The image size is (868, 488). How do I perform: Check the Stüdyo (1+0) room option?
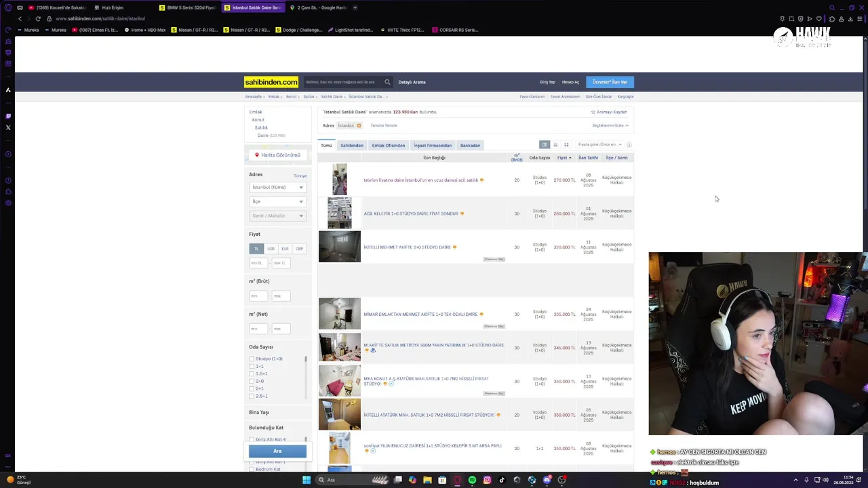(x=252, y=359)
